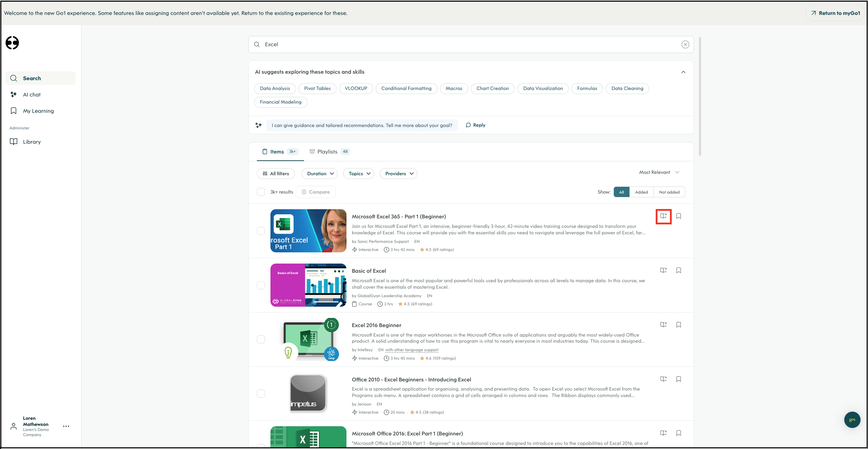868x449 pixels.
Task: Switch to the Playlists tab
Action: (x=329, y=152)
